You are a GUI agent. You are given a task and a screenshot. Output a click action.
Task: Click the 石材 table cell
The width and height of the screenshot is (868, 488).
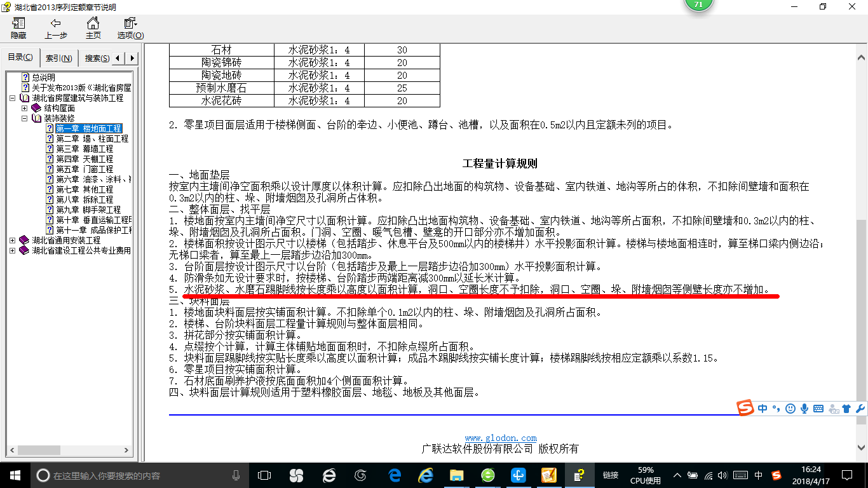click(221, 50)
